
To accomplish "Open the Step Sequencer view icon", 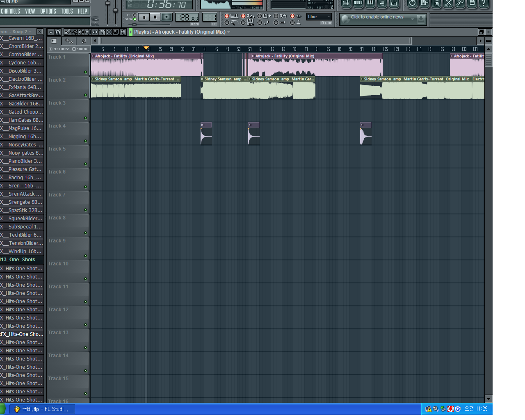I will pyautogui.click(x=358, y=3).
